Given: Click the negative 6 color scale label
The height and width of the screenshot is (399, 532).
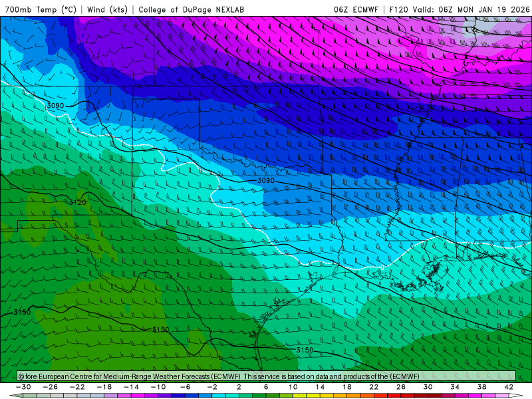Looking at the screenshot, I should pyautogui.click(x=186, y=387).
